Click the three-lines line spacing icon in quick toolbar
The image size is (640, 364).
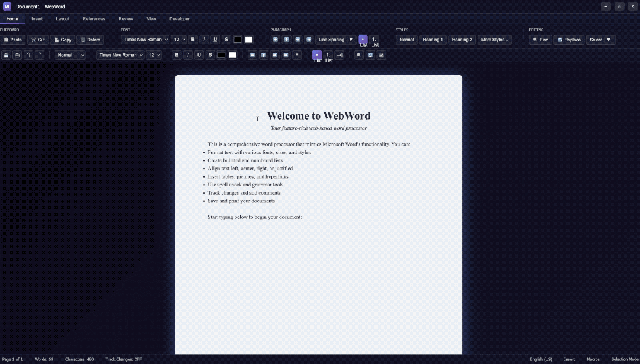click(x=297, y=55)
